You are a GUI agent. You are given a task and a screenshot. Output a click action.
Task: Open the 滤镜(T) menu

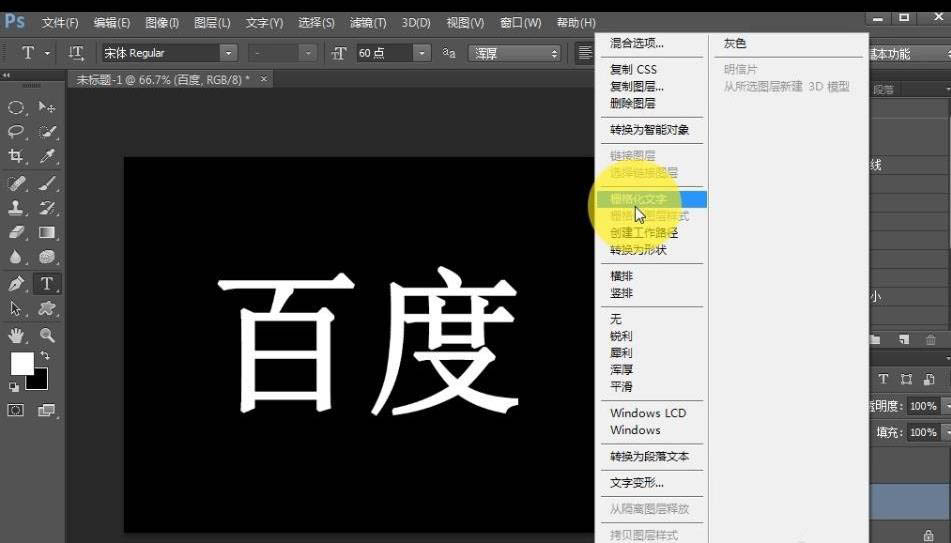368,23
